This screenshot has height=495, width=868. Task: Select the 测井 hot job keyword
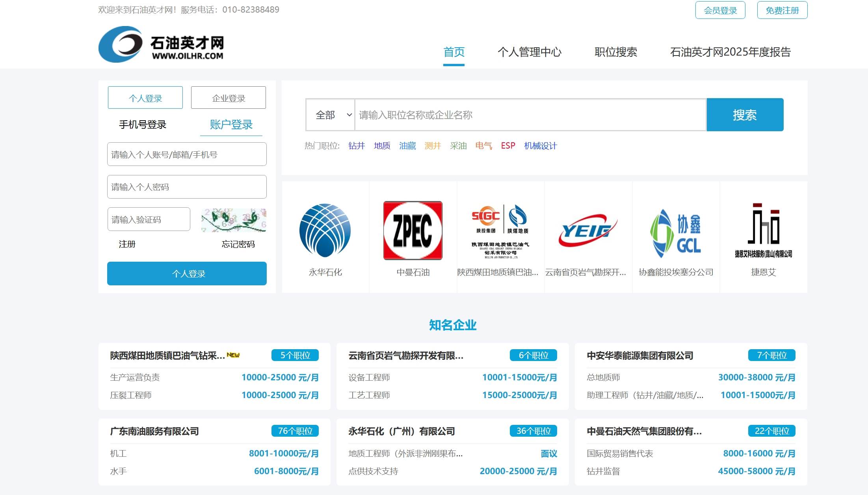433,146
